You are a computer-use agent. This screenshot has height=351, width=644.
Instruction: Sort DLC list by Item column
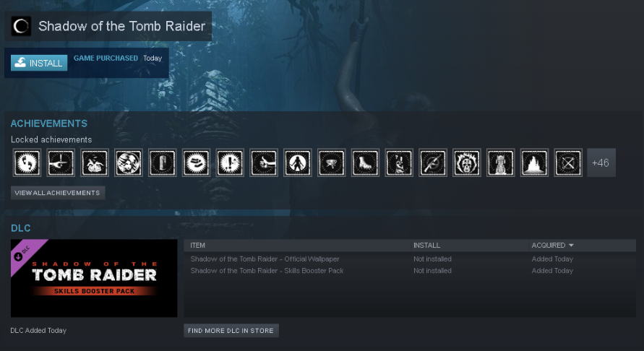click(x=197, y=245)
